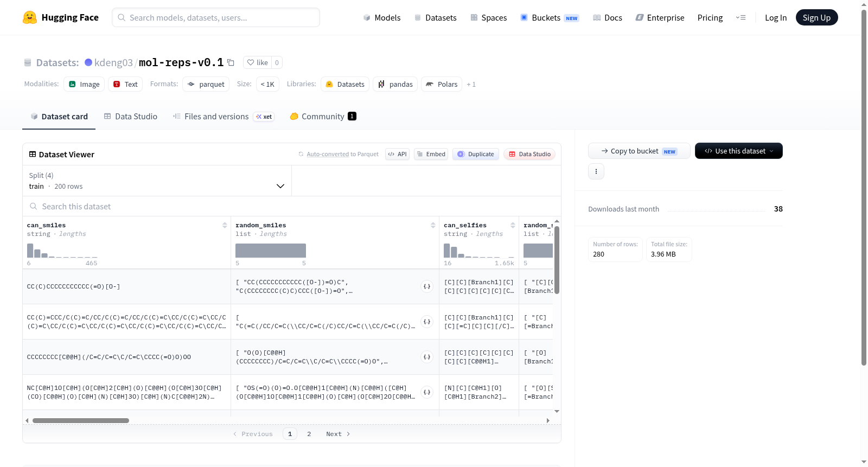
Task: Click can_selfies histogram first bar
Action: point(447,250)
